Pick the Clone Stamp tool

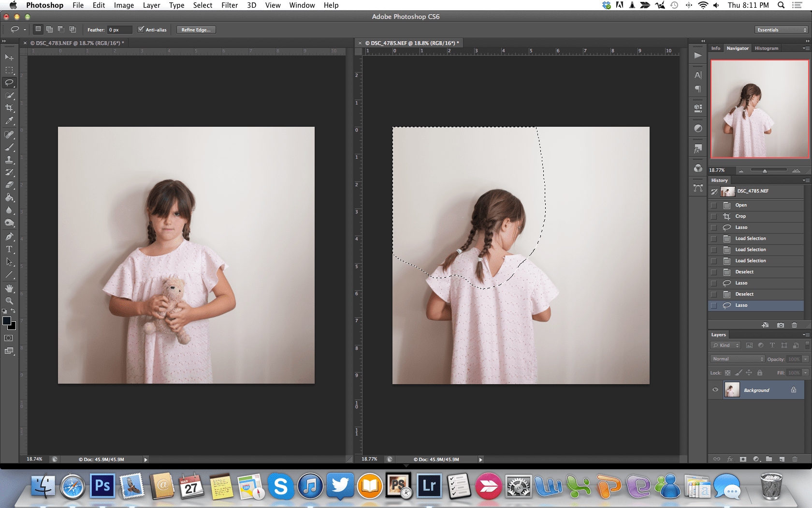click(x=9, y=159)
